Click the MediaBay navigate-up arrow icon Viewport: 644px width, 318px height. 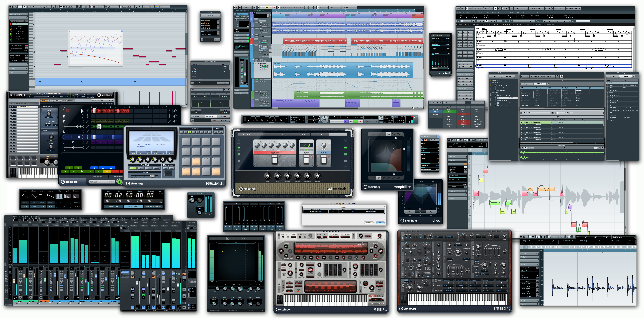pos(528,76)
